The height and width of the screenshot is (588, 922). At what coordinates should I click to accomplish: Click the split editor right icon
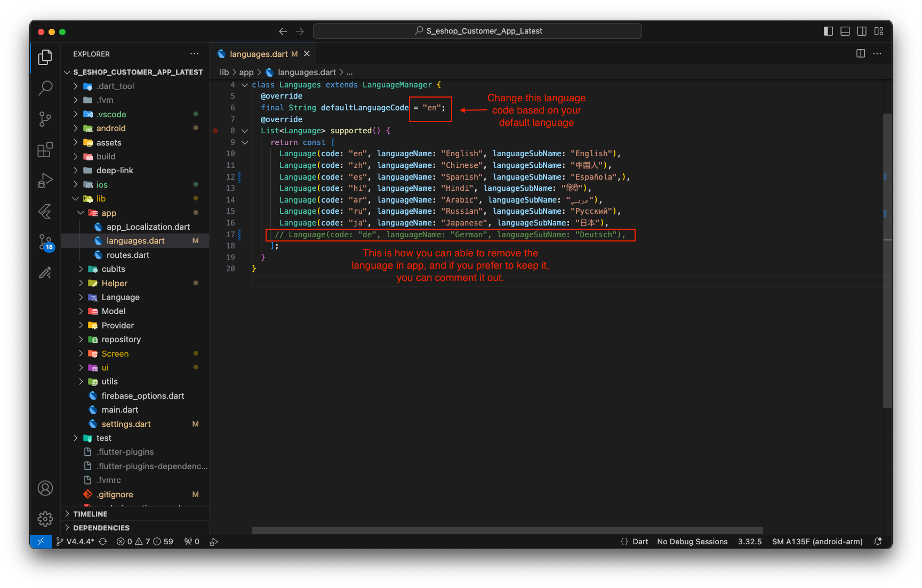coord(860,53)
